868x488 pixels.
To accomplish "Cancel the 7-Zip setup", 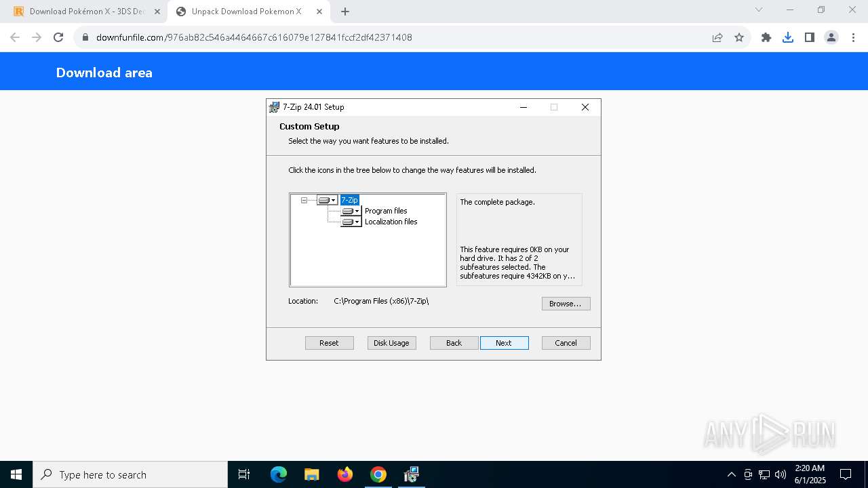I will (x=566, y=343).
